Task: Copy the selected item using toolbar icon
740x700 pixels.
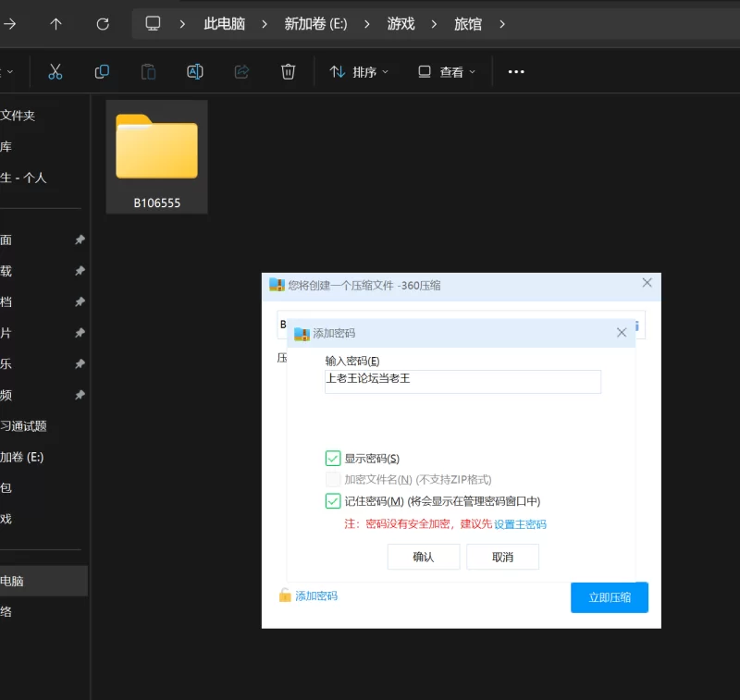Action: point(102,72)
